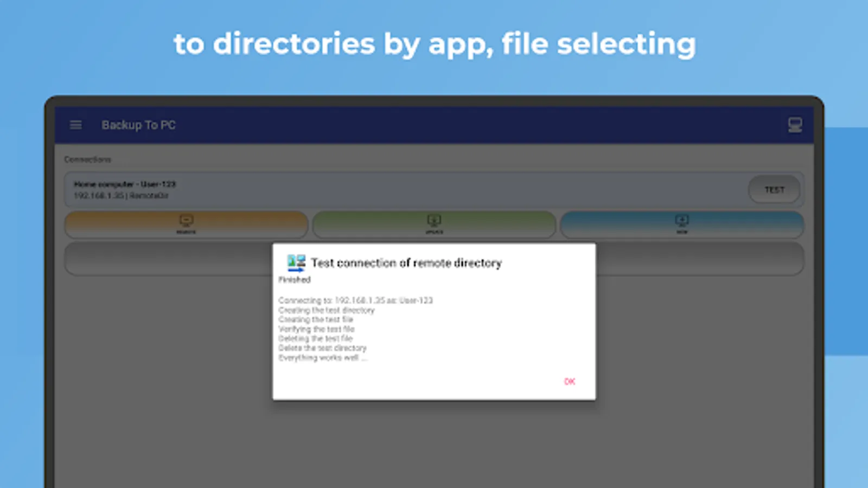Image resolution: width=868 pixels, height=488 pixels.
Task: Click the 'Verifying the test file' log line
Action: (x=316, y=329)
